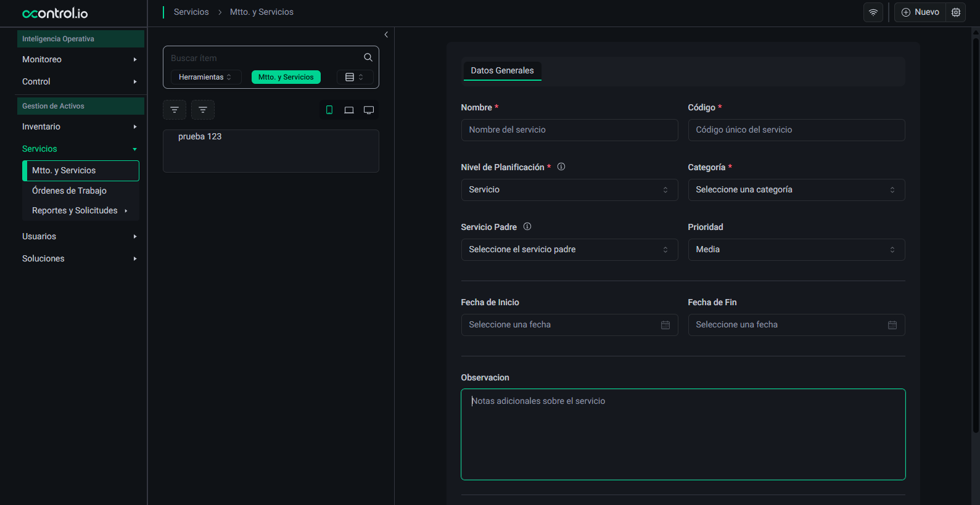Click the wifi connection status icon
This screenshot has width=980, height=505.
pyautogui.click(x=873, y=12)
